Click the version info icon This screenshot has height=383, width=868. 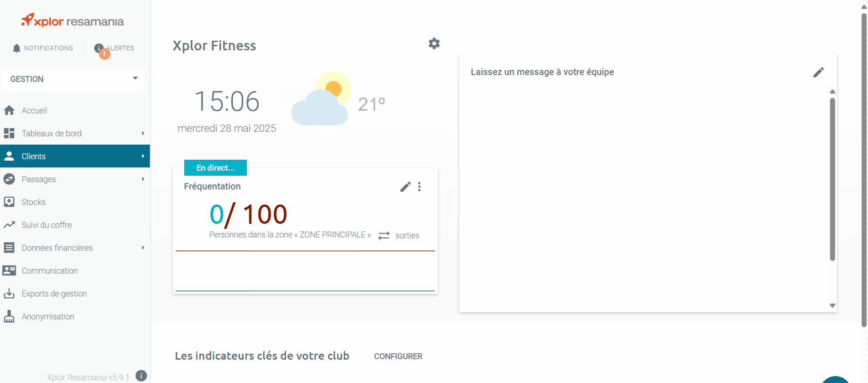coord(141,376)
